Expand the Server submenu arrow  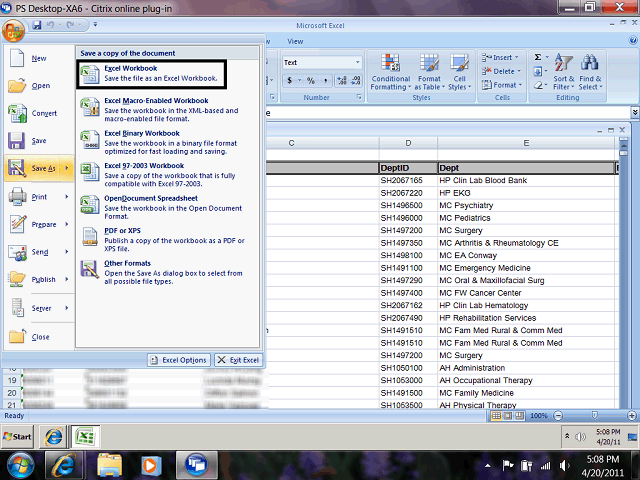(67, 308)
